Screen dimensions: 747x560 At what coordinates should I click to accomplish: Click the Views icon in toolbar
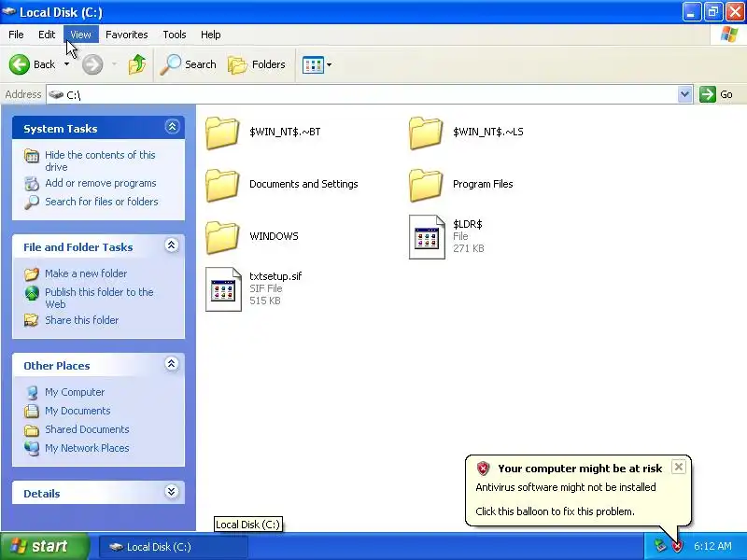[313, 64]
